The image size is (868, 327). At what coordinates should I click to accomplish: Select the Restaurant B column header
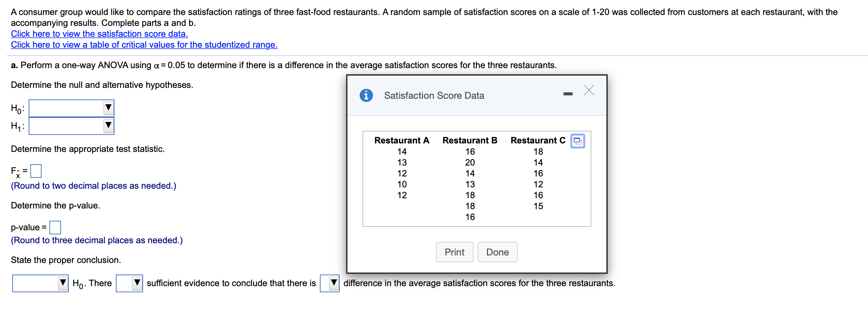(470, 140)
